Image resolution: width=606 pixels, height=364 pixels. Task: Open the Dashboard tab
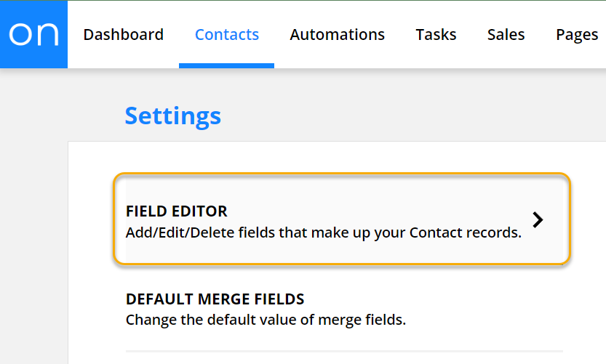click(123, 35)
